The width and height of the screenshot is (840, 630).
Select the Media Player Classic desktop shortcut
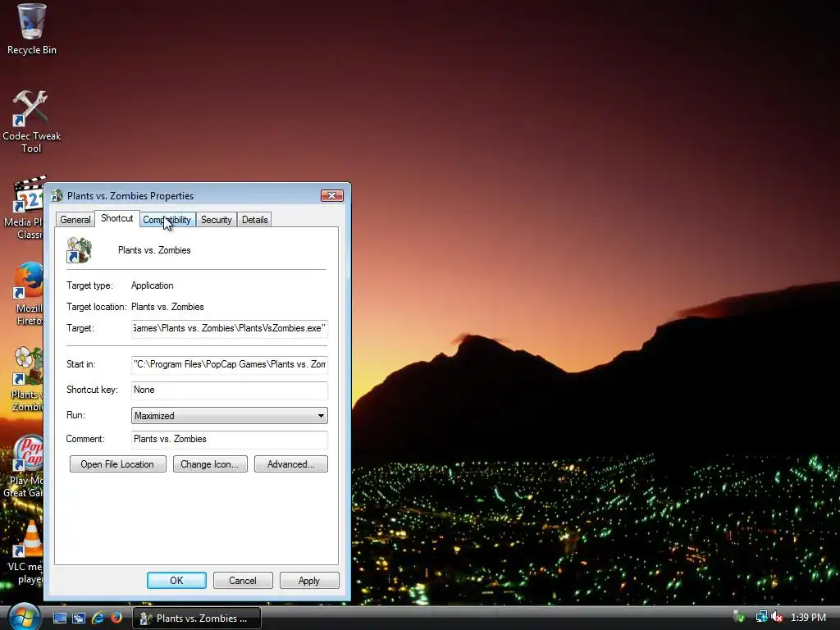[x=24, y=208]
